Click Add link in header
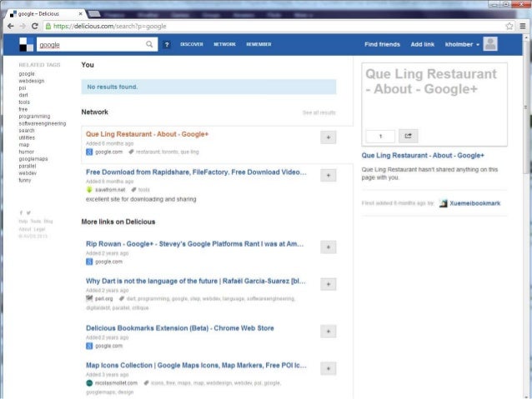Image resolution: width=532 pixels, height=399 pixels. pos(423,44)
